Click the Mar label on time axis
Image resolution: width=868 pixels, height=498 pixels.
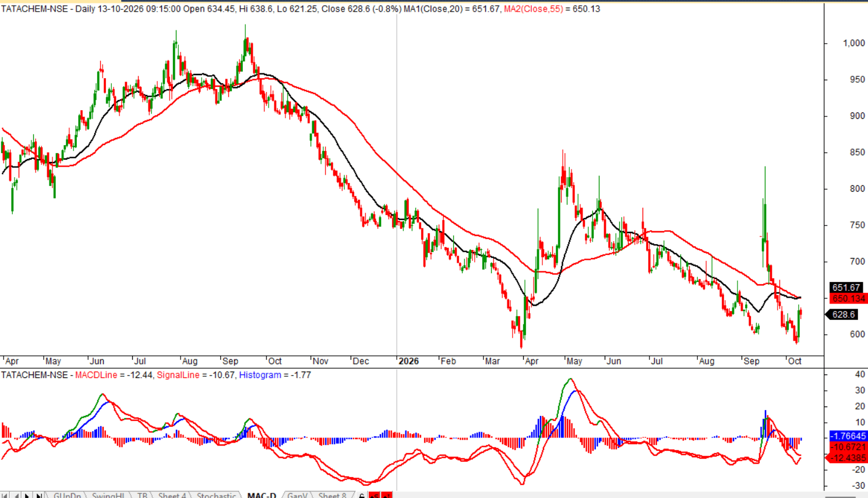coord(492,361)
